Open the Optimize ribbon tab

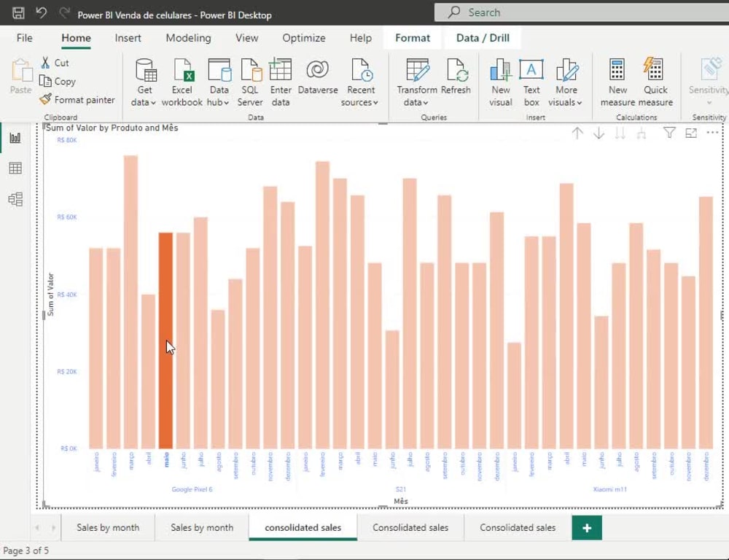303,38
